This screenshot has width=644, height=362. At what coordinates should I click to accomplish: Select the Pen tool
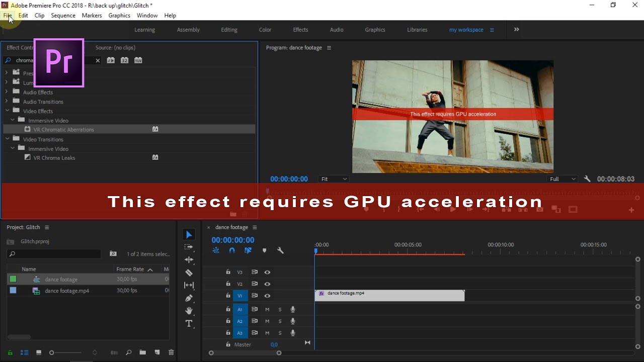(x=189, y=298)
